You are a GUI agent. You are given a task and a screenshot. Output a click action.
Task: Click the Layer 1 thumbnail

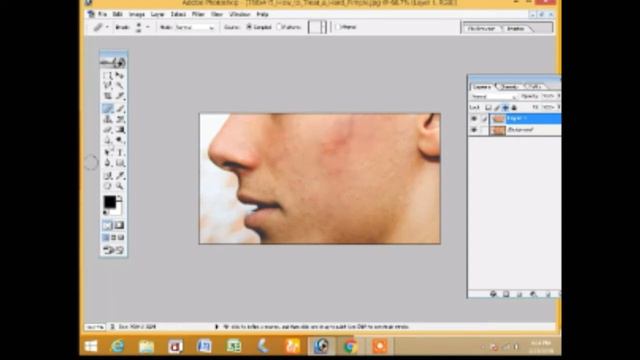(x=498, y=119)
